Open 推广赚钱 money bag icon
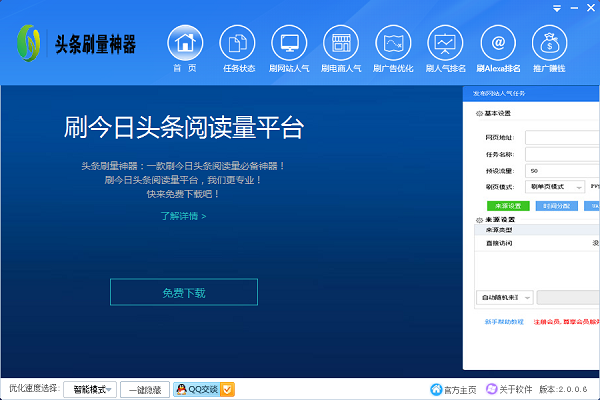The width and height of the screenshot is (600, 400). click(549, 44)
